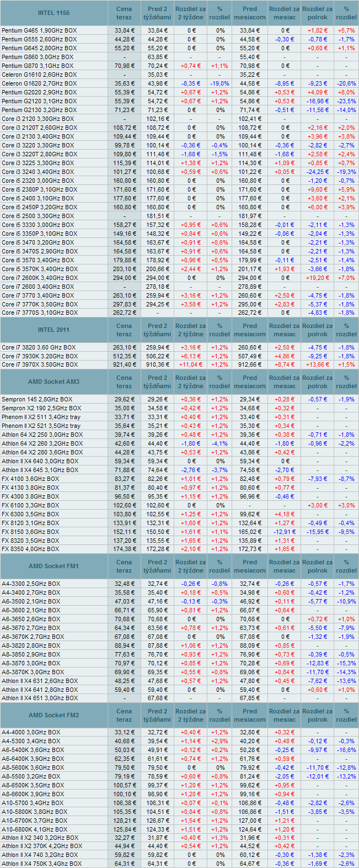Select Core i7 3820 3.60 GHz BOX name
Screen dimensions: 359x868
pos(39,347)
